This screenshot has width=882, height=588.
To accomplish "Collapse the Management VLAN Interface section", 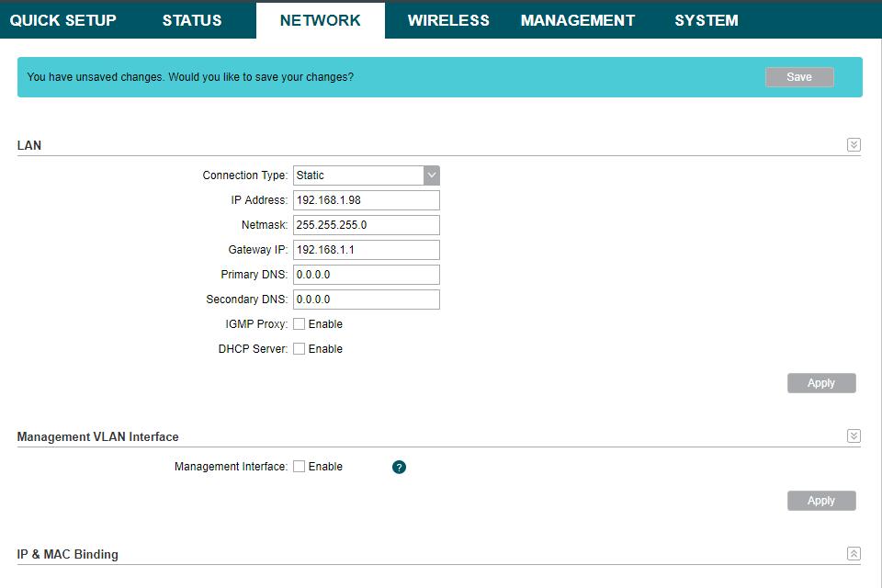I will [854, 436].
